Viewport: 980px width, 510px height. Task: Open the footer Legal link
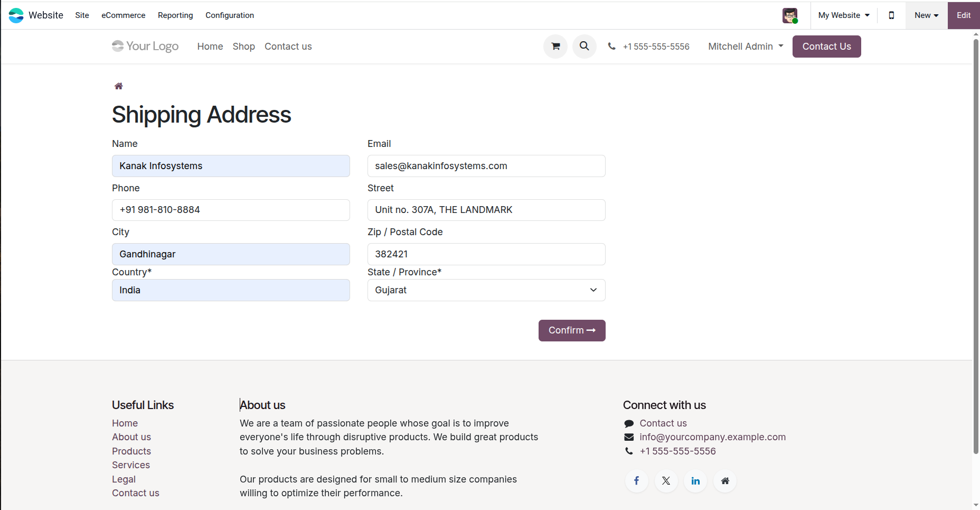pos(124,479)
